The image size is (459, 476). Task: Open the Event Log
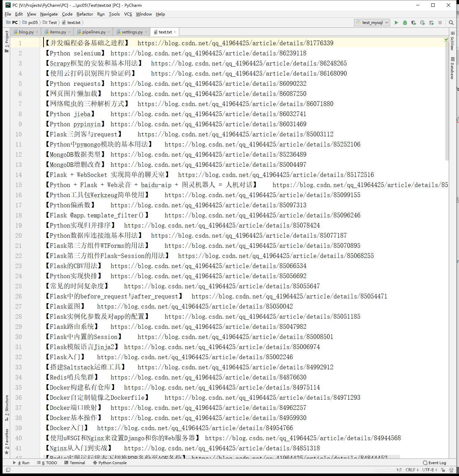click(x=435, y=463)
